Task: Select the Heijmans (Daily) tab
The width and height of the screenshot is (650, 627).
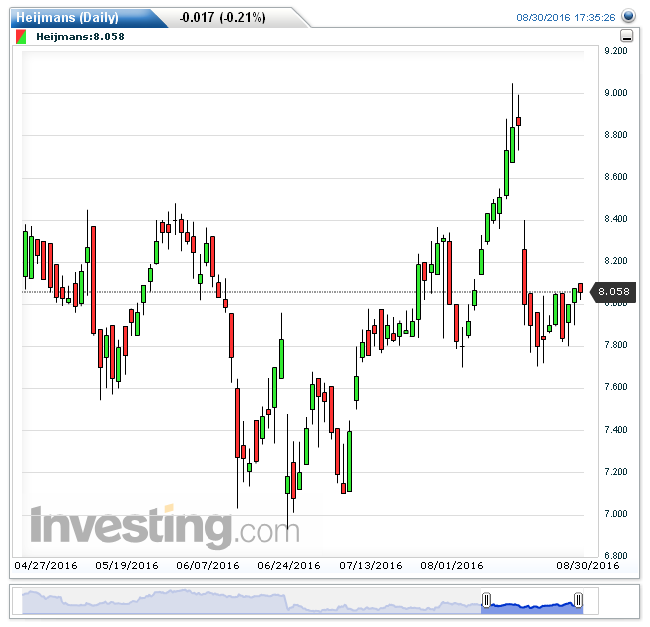Action: point(89,18)
